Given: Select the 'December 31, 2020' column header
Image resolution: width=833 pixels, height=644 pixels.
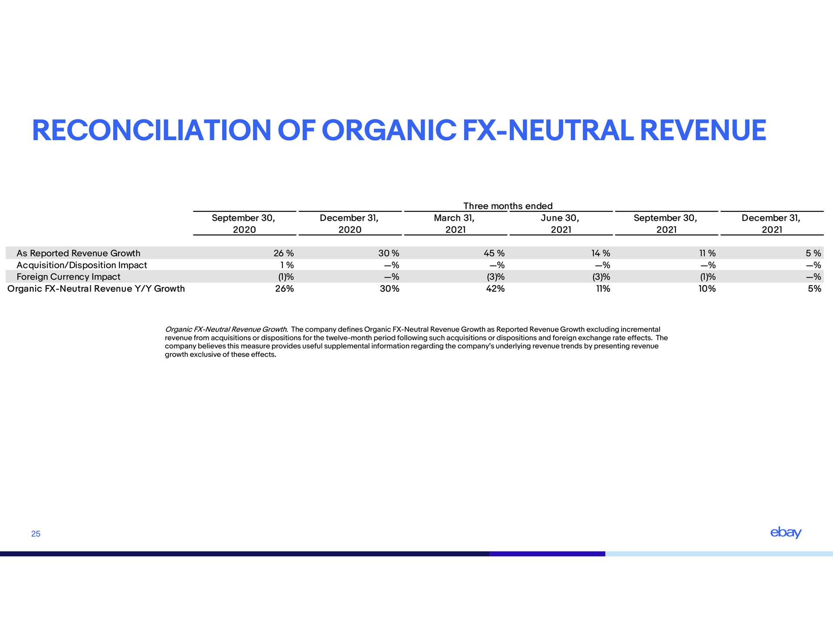Looking at the screenshot, I should click(x=350, y=223).
